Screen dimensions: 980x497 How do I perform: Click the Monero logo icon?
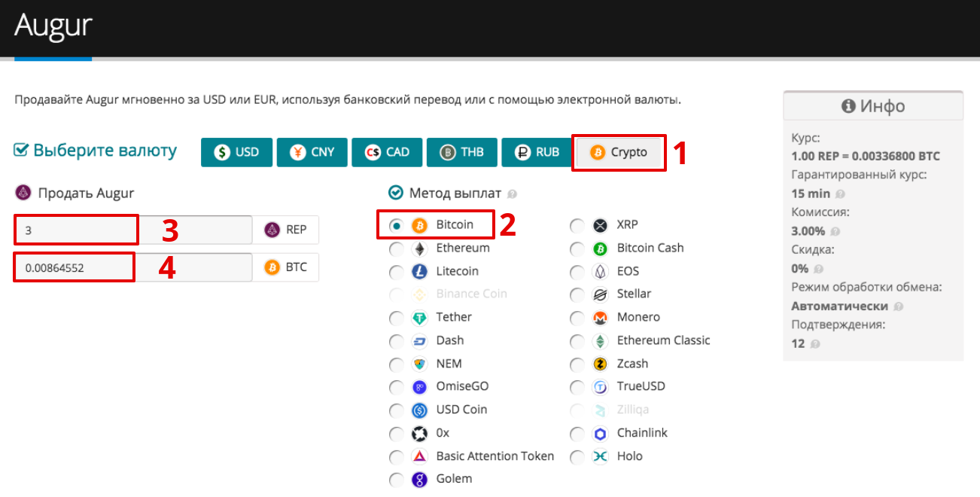(600, 318)
